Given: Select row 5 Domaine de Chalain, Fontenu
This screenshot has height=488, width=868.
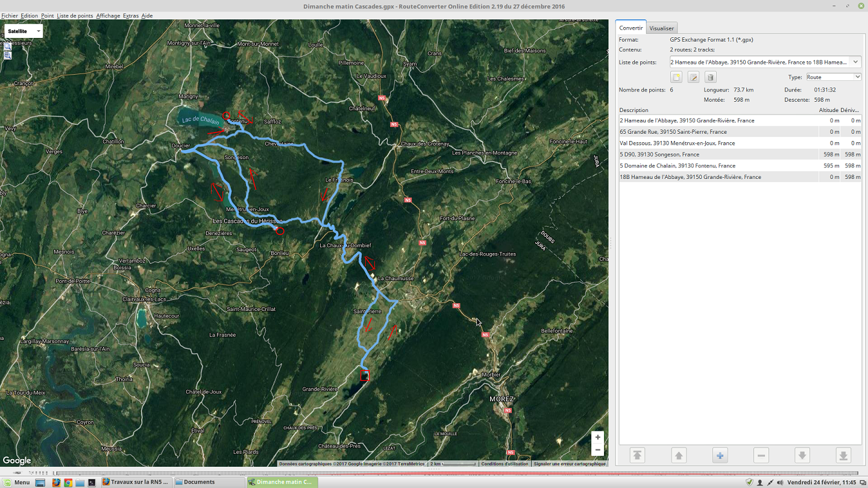Looking at the screenshot, I should [740, 166].
